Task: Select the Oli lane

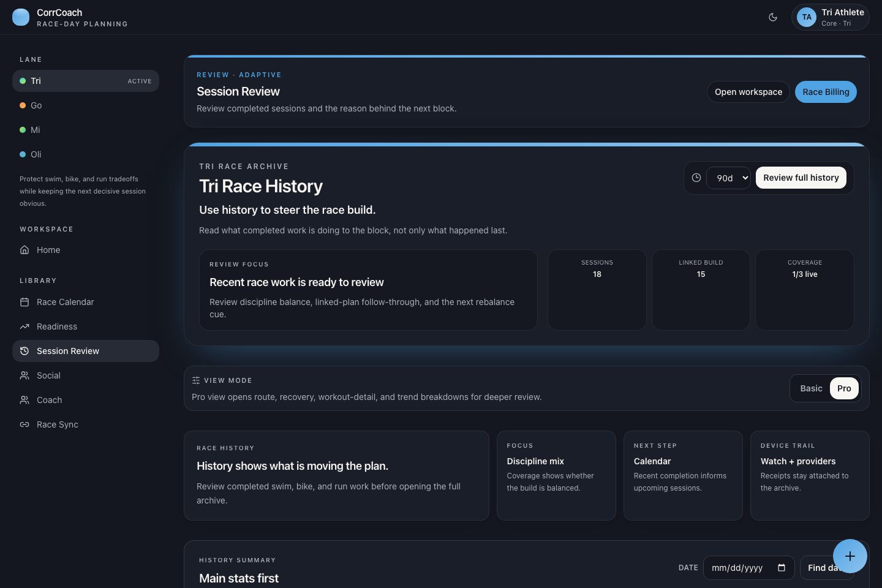Action: 86,154
